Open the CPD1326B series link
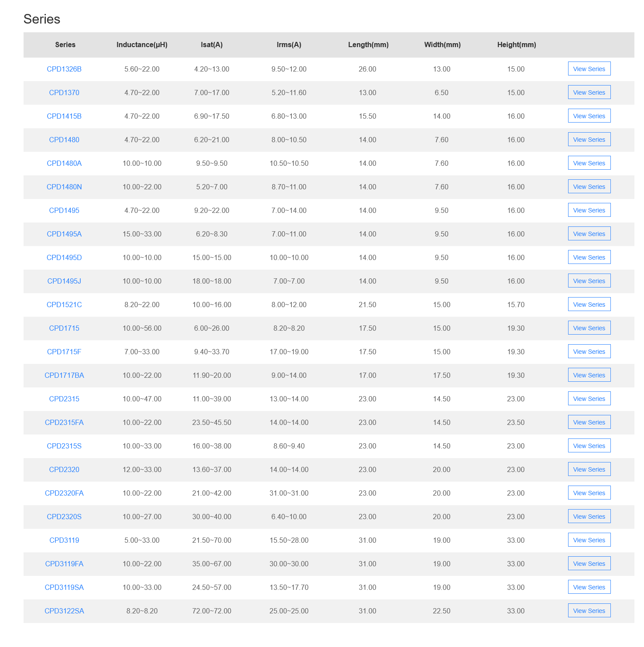Image resolution: width=644 pixels, height=647 pixels. tap(64, 69)
